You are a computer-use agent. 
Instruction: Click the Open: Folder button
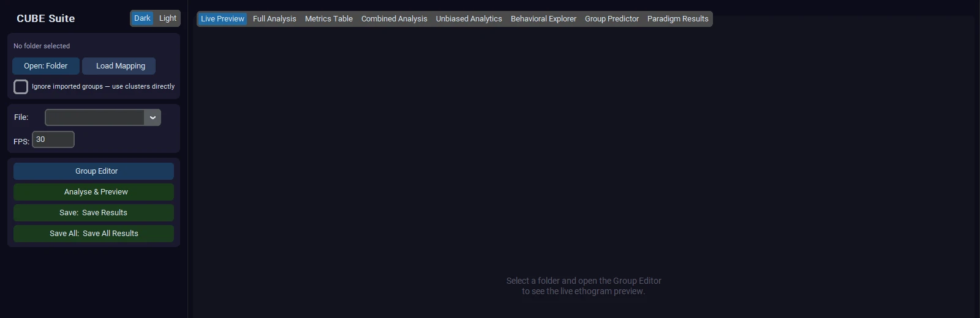pyautogui.click(x=46, y=66)
